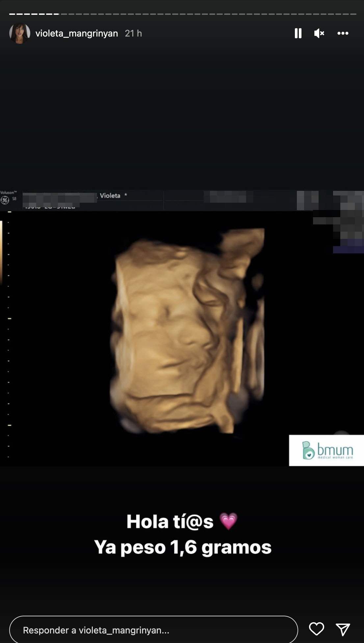Open the violeta_mangrinyan profile picture

click(x=20, y=33)
